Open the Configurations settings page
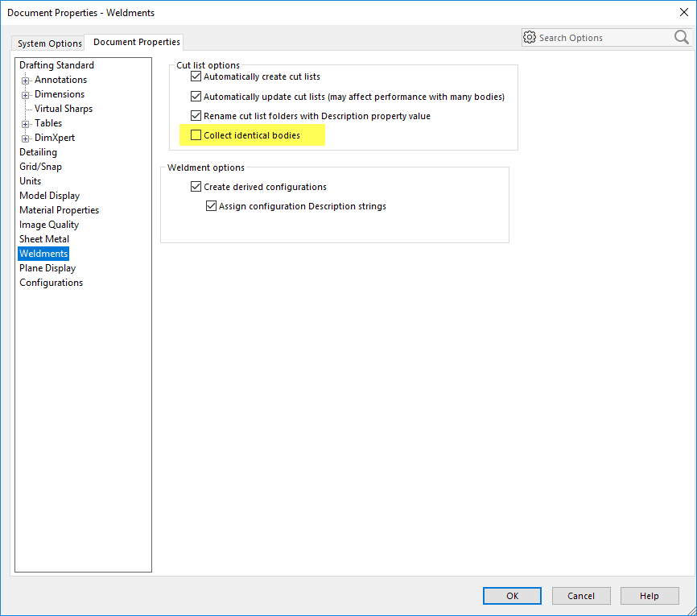 tap(52, 283)
